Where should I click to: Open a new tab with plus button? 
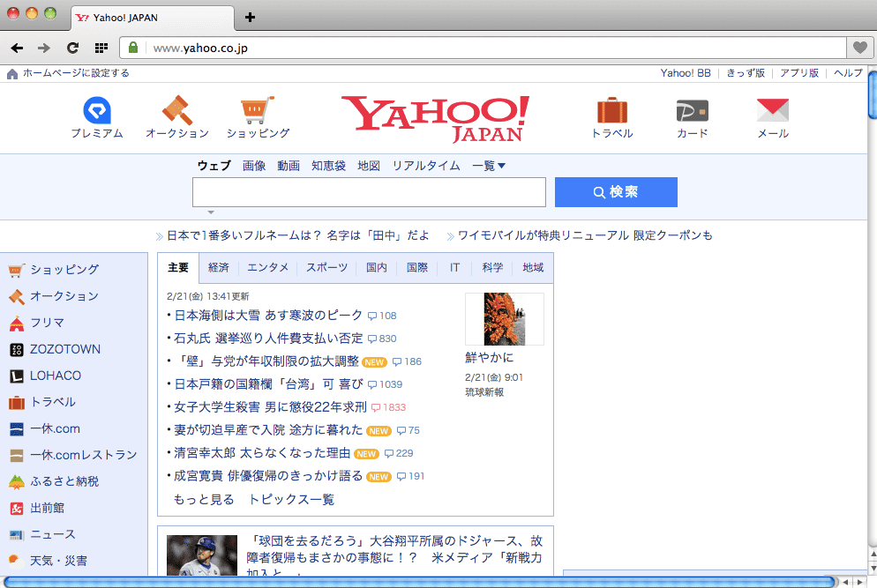250,18
